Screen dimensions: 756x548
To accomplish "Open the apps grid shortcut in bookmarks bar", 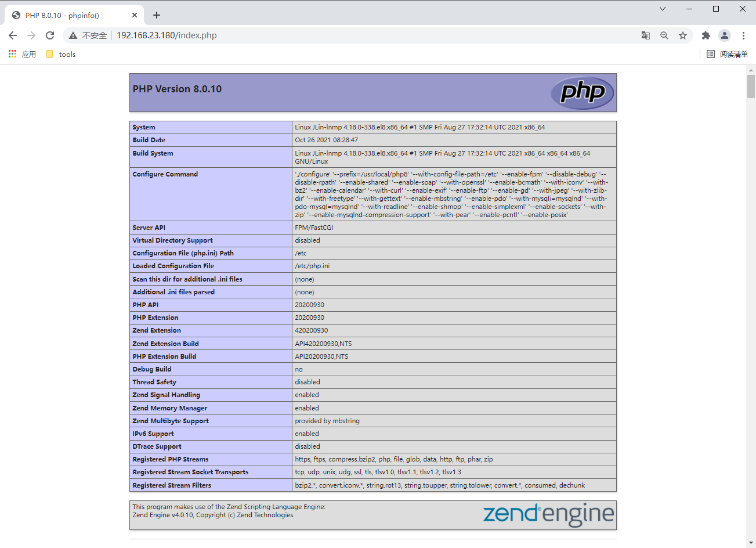I will 22,54.
